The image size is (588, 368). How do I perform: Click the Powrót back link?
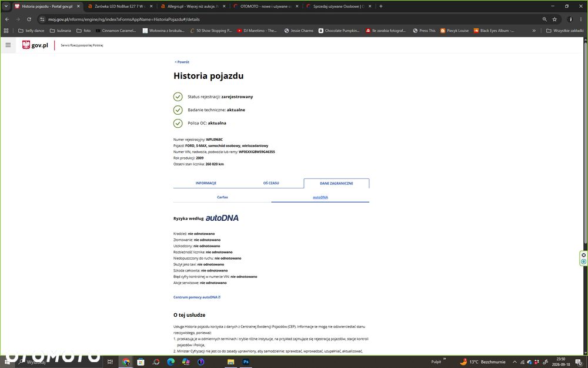[182, 62]
